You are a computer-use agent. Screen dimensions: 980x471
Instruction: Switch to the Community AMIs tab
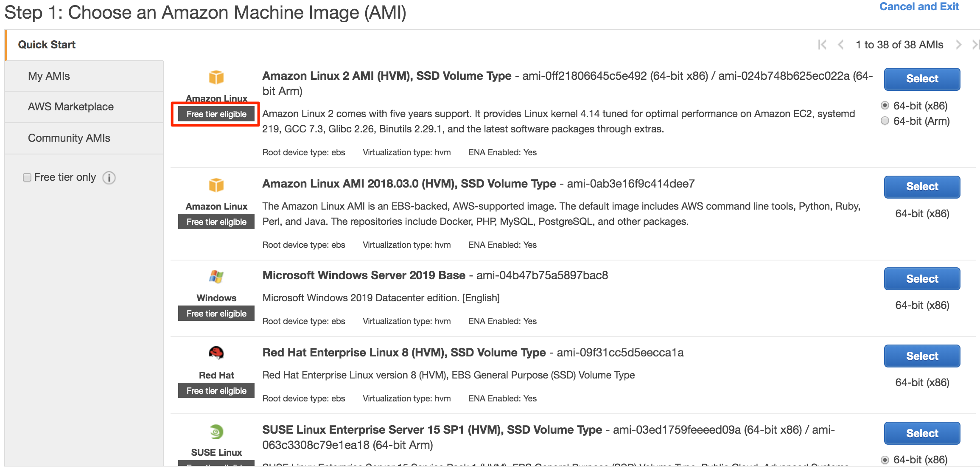click(85, 138)
